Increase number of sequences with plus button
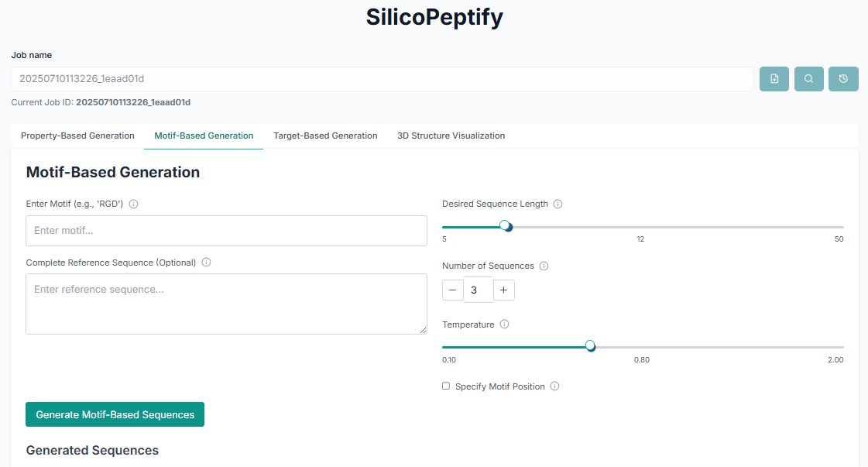The width and height of the screenshot is (868, 467). 503,290
